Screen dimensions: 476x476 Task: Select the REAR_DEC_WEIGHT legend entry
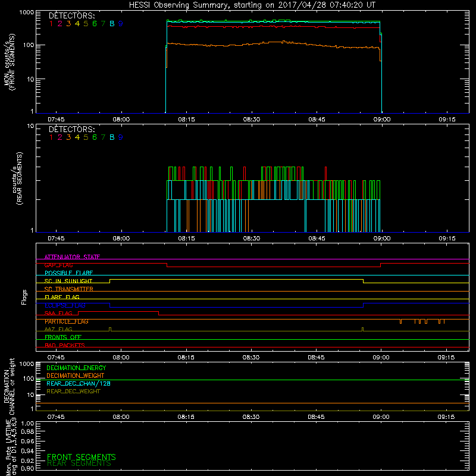tap(73, 392)
